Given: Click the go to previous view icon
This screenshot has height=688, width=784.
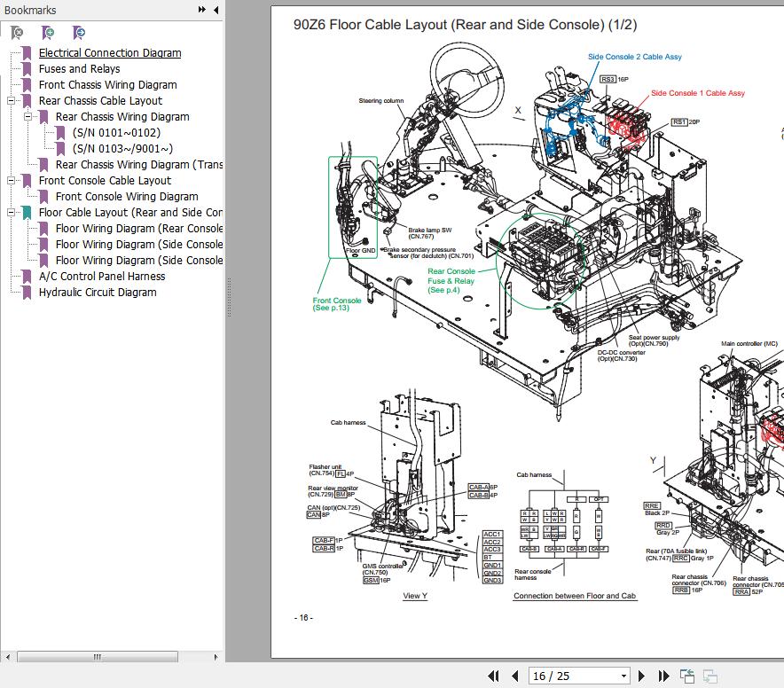Looking at the screenshot, I should pos(687,676).
